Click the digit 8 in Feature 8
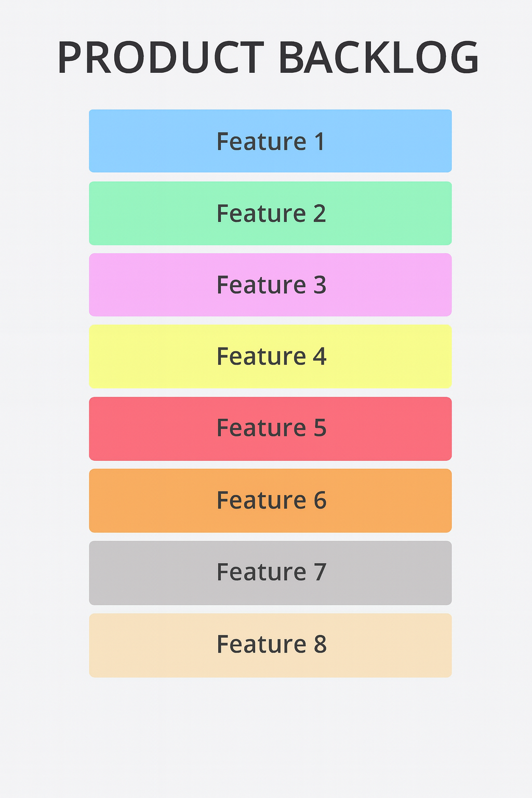 click(x=320, y=645)
